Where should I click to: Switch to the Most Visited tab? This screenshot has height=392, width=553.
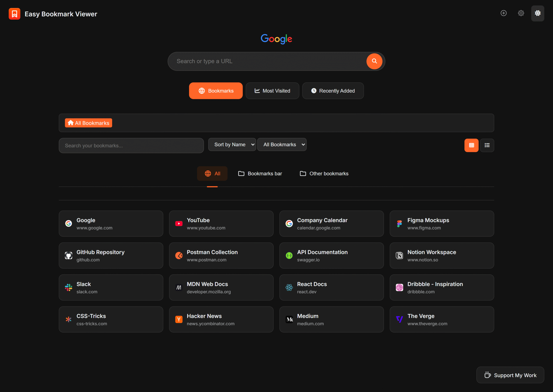[x=272, y=91]
